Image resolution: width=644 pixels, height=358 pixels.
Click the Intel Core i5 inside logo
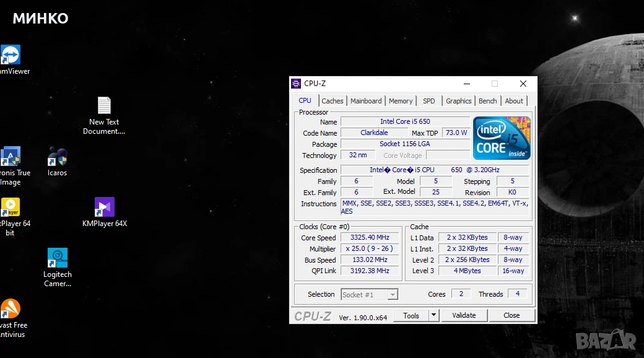pyautogui.click(x=502, y=138)
